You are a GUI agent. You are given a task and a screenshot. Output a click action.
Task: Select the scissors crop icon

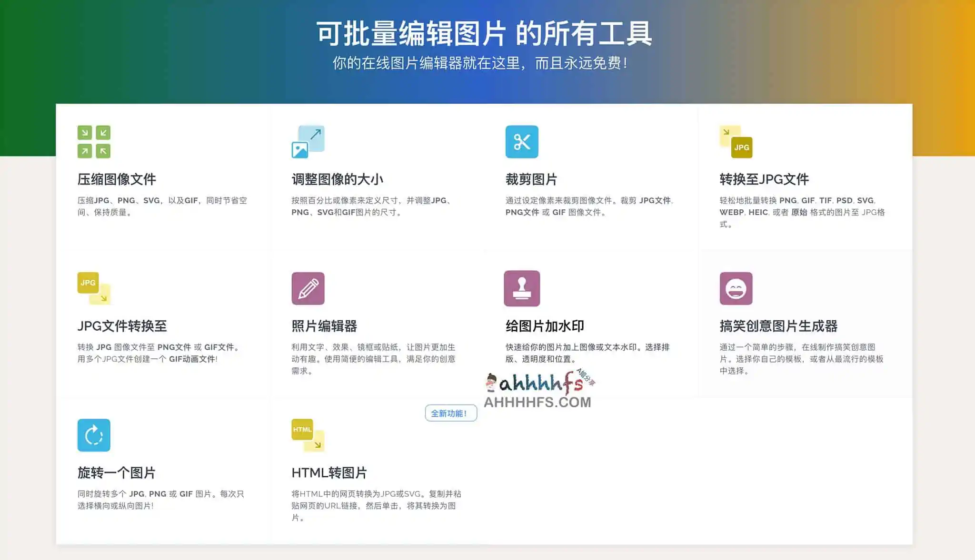click(522, 141)
